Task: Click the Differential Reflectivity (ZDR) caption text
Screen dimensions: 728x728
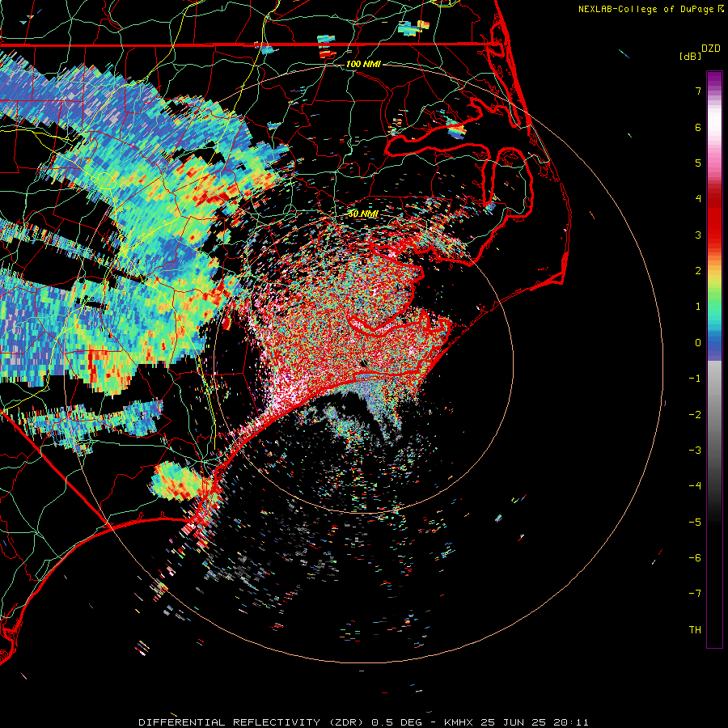Action: click(x=253, y=722)
